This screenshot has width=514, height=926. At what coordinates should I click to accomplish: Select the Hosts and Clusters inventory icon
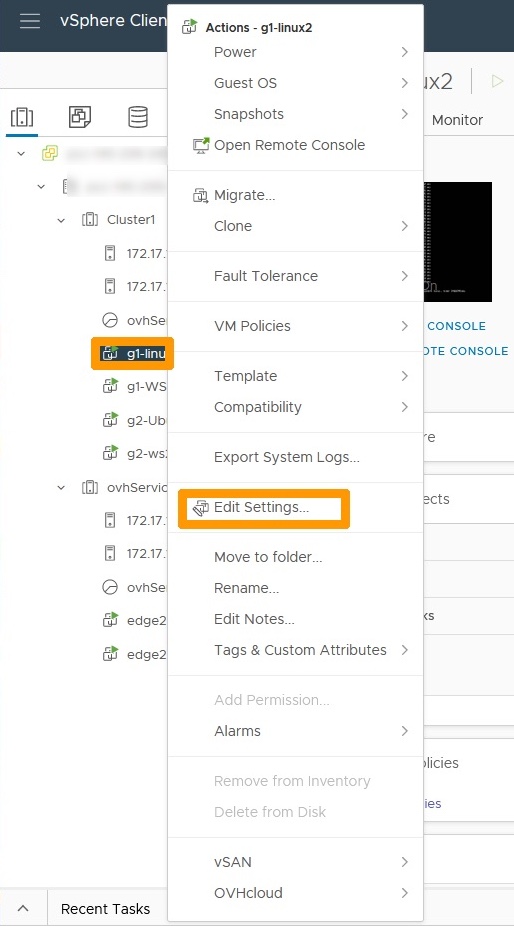coord(22,117)
